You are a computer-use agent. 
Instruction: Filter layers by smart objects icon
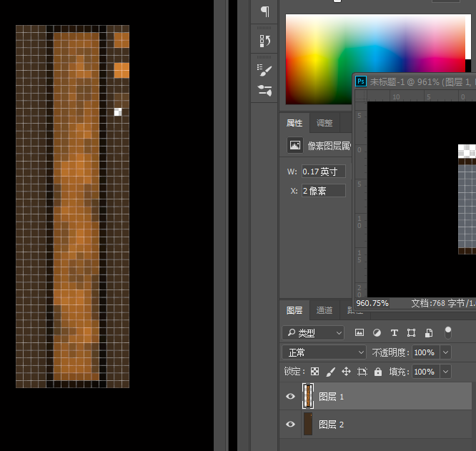click(429, 333)
